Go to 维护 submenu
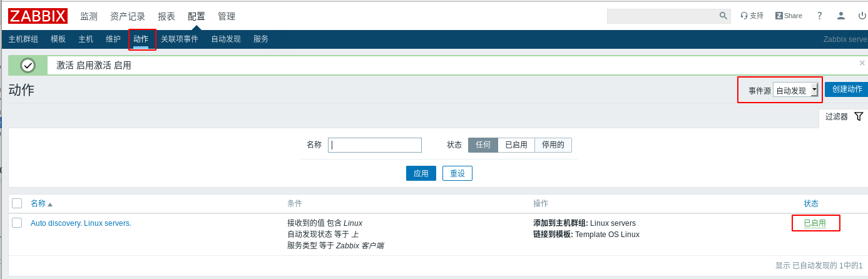Viewport: 868px width, 279px height. click(x=113, y=39)
